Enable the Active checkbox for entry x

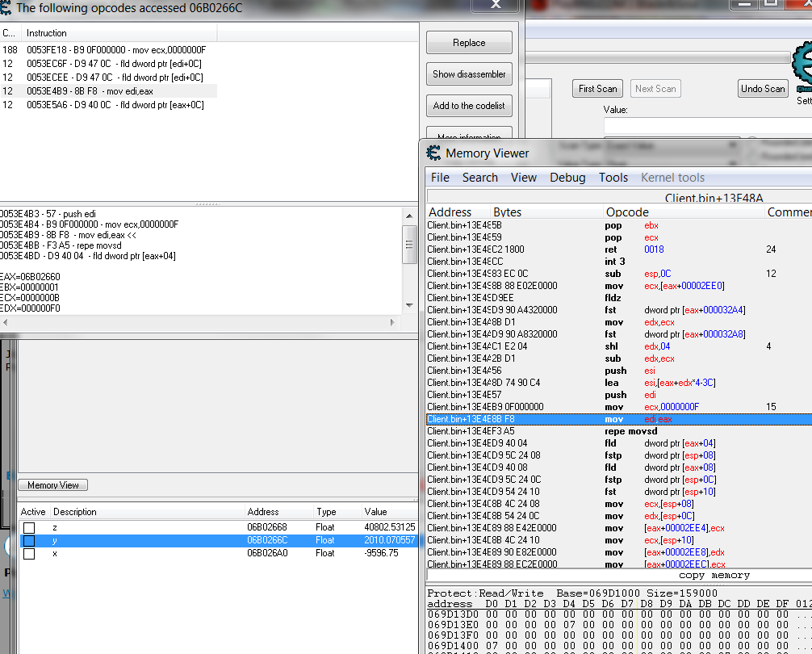(x=29, y=553)
